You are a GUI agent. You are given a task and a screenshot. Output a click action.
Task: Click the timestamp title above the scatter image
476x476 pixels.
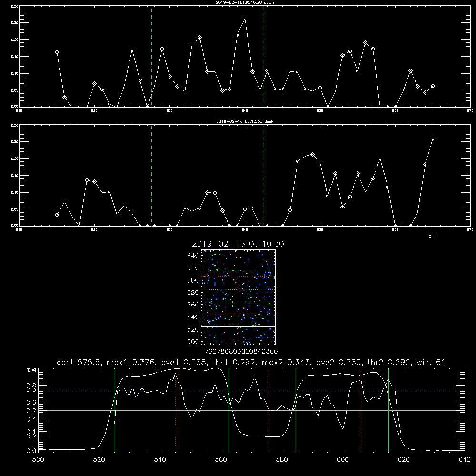point(238,244)
